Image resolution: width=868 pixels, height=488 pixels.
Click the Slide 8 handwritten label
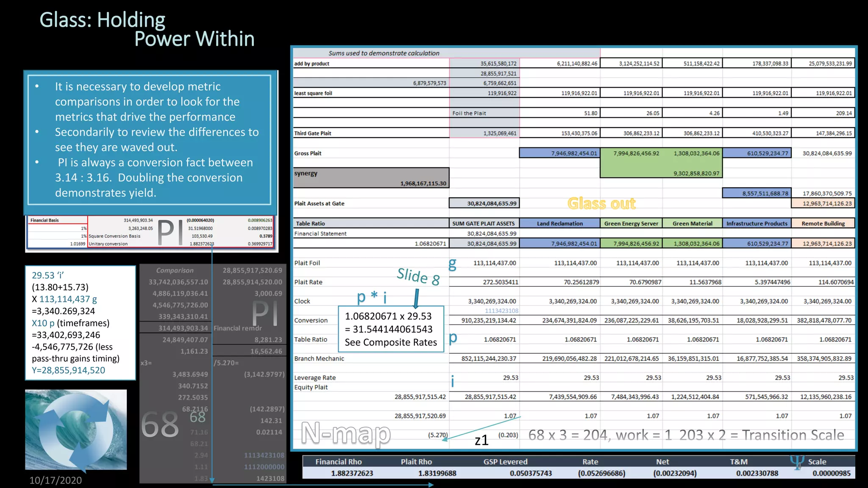pos(418,276)
